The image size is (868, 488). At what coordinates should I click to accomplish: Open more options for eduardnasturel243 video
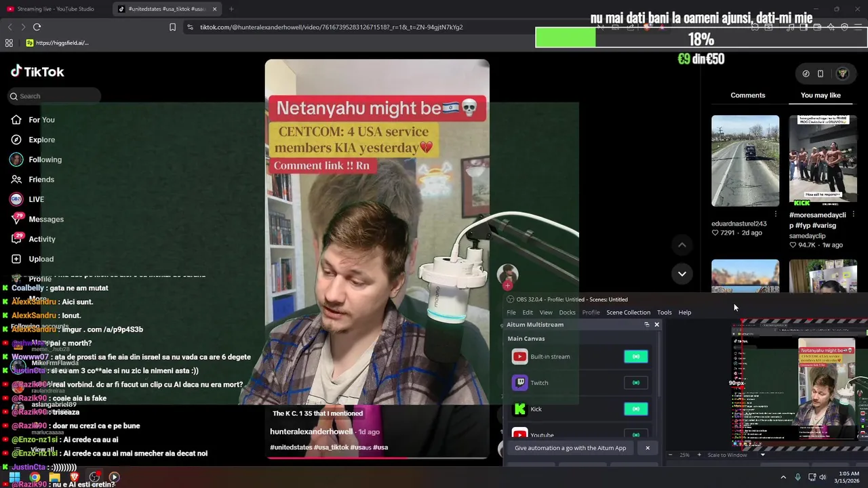(776, 215)
